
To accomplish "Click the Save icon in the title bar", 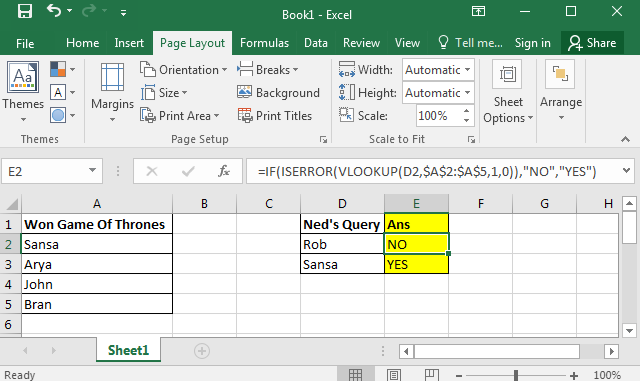I will [x=24, y=11].
